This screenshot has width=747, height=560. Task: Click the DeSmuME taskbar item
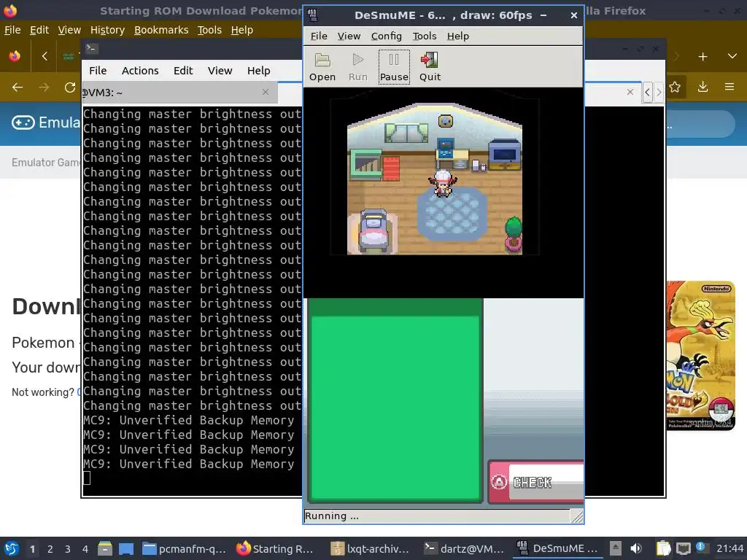tap(557, 548)
